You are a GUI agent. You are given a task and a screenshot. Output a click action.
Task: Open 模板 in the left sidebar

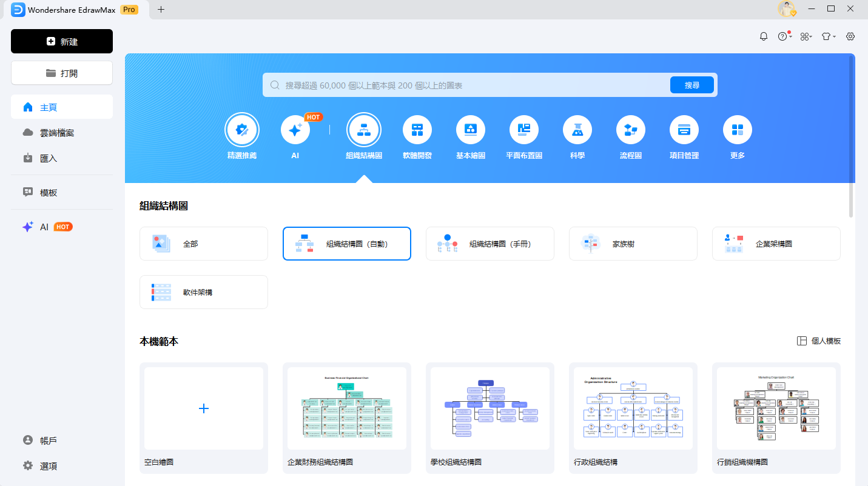(x=49, y=193)
